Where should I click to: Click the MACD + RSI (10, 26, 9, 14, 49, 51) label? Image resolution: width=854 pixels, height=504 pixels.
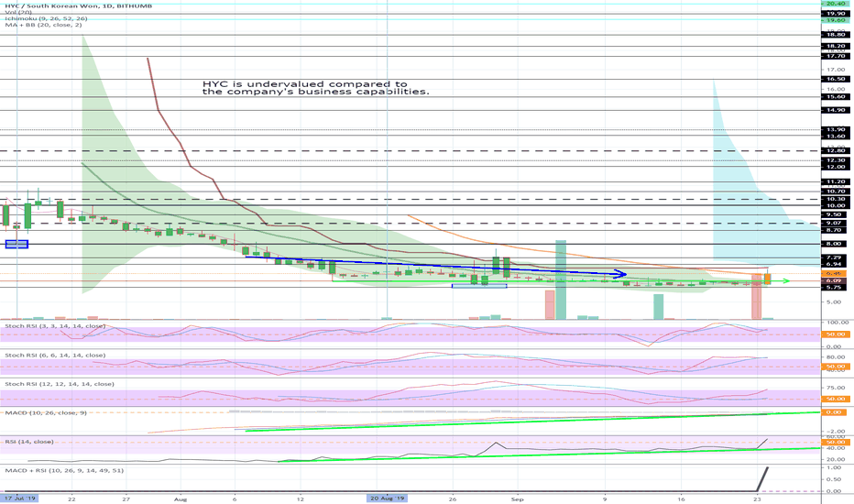click(x=64, y=470)
